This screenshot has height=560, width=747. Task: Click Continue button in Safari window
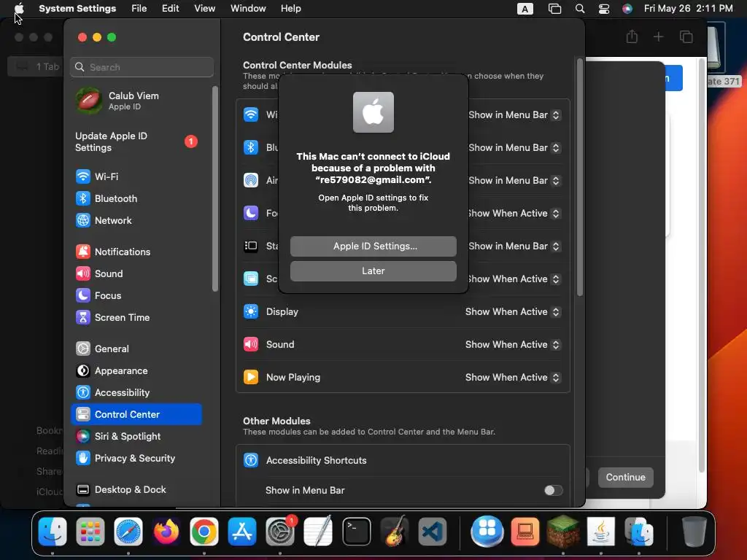(x=625, y=477)
